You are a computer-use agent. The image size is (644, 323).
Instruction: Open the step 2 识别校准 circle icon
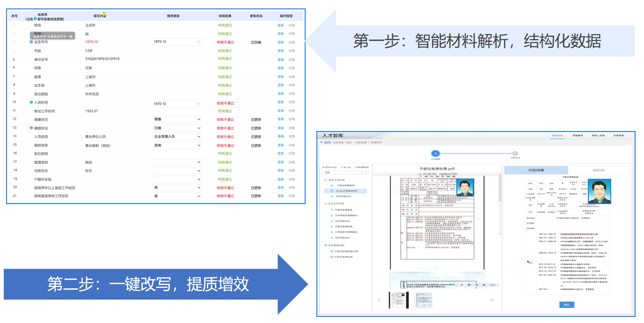pyautogui.click(x=515, y=153)
